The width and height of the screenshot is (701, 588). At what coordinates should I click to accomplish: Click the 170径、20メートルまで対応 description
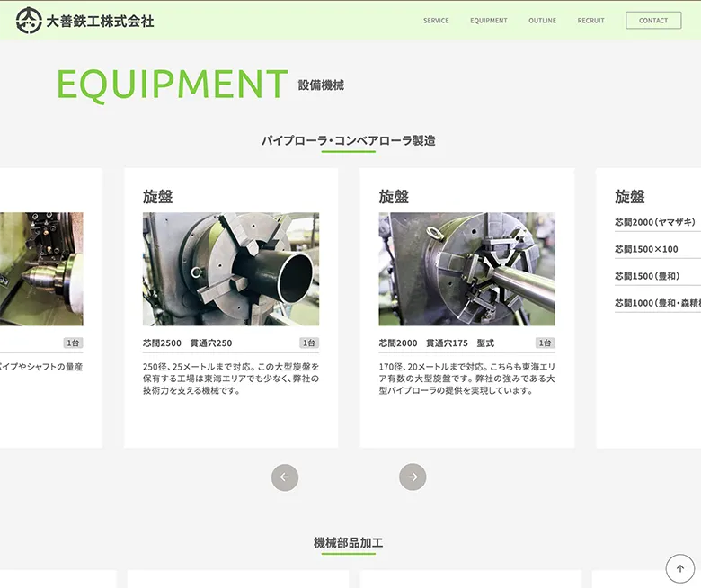point(466,379)
